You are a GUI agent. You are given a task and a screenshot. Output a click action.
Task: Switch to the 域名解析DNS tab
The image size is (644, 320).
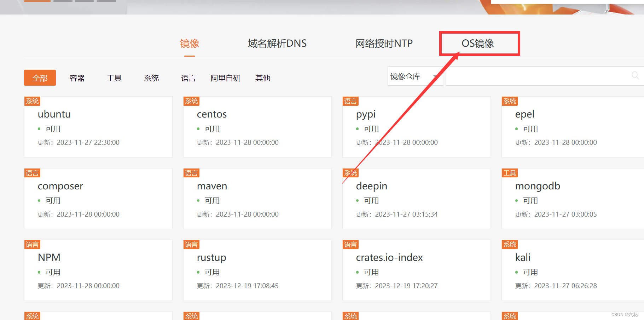click(277, 44)
